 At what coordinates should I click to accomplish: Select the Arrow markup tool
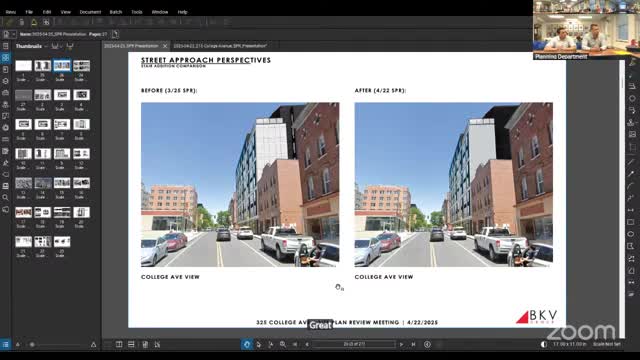631,174
